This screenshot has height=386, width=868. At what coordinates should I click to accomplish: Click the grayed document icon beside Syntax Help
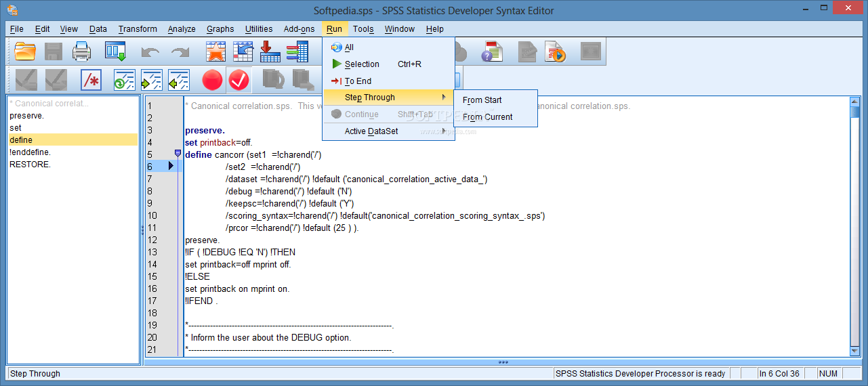pyautogui.click(x=527, y=51)
